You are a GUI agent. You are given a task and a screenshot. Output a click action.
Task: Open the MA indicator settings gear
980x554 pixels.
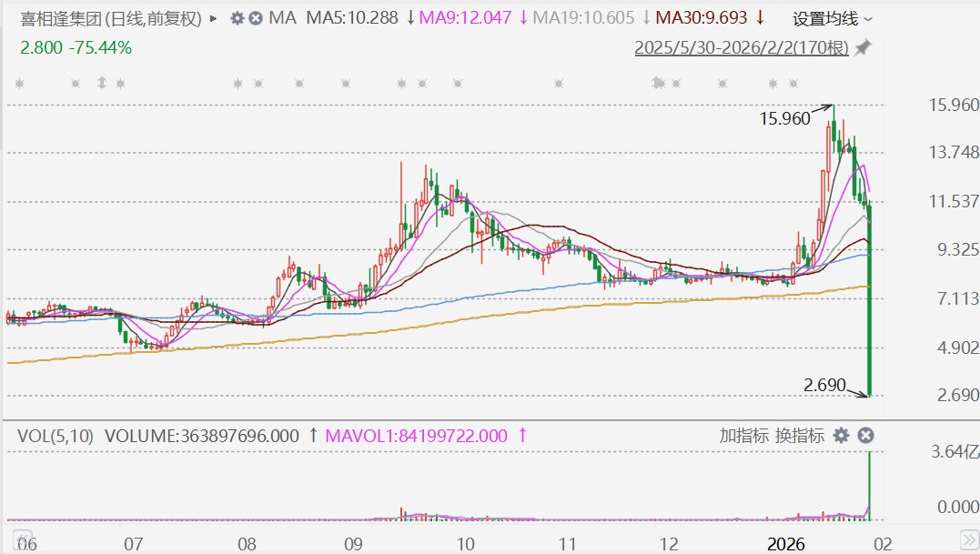(x=237, y=18)
